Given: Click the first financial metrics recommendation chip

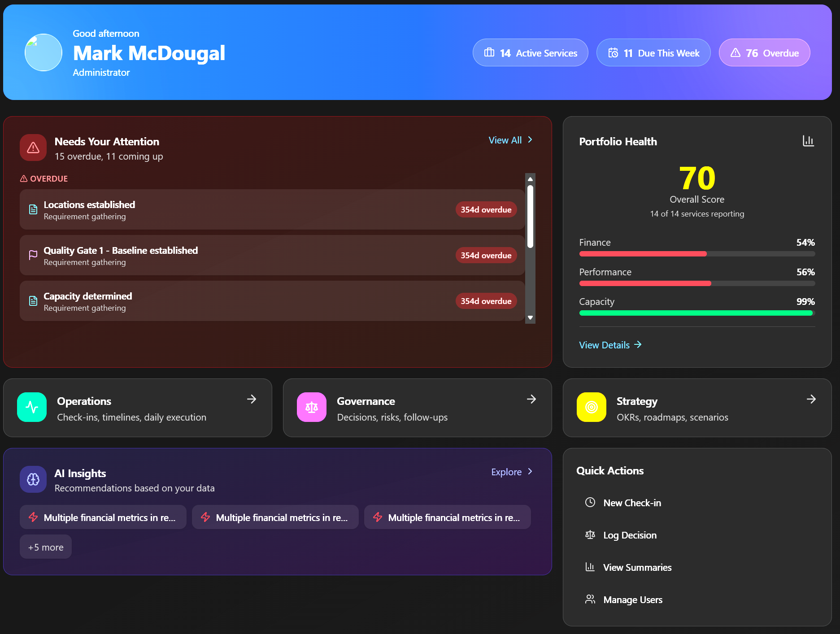Looking at the screenshot, I should 103,517.
